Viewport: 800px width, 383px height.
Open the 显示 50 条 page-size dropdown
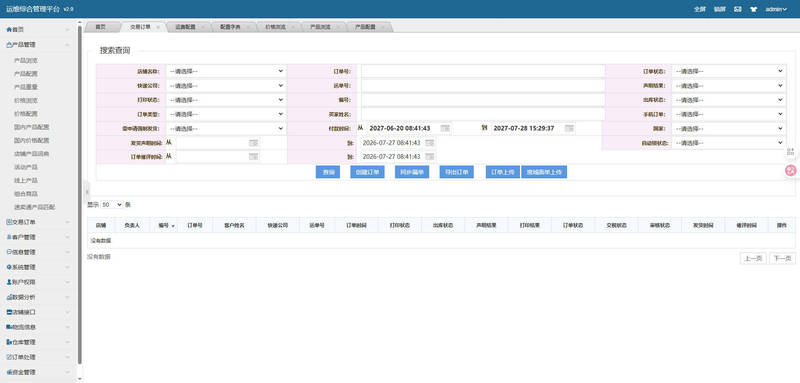pyautogui.click(x=112, y=205)
